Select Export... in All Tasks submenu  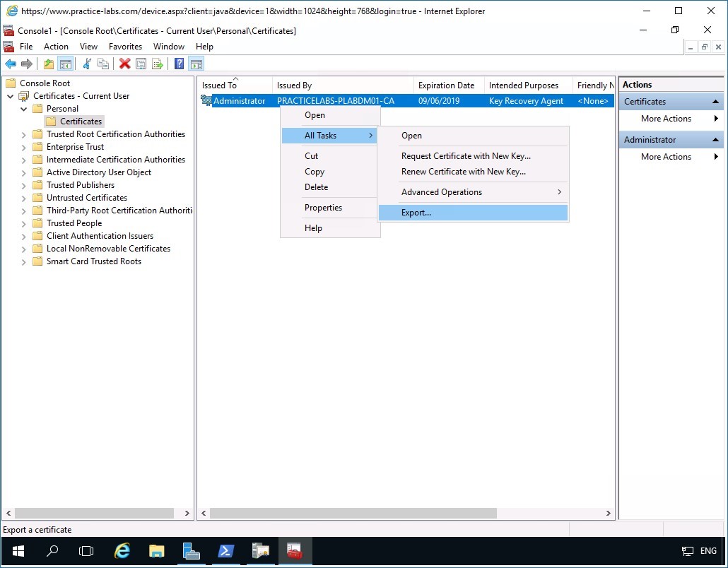(x=473, y=213)
